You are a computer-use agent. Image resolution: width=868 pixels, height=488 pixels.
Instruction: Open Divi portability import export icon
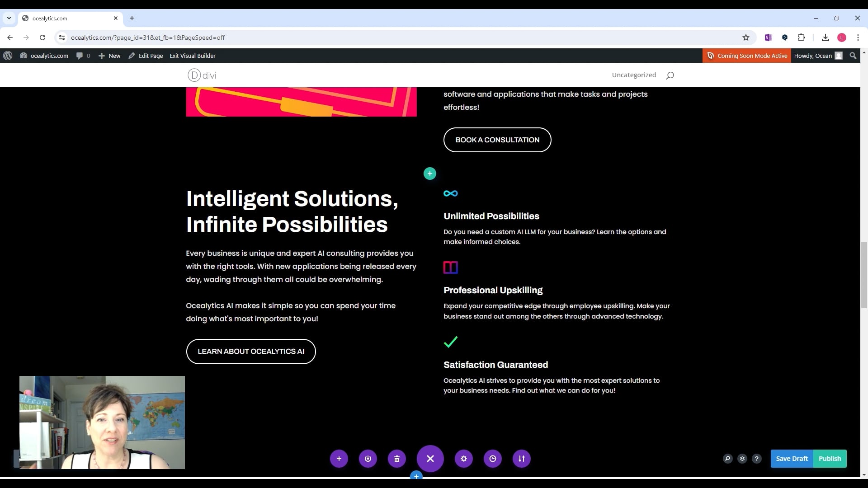522,459
